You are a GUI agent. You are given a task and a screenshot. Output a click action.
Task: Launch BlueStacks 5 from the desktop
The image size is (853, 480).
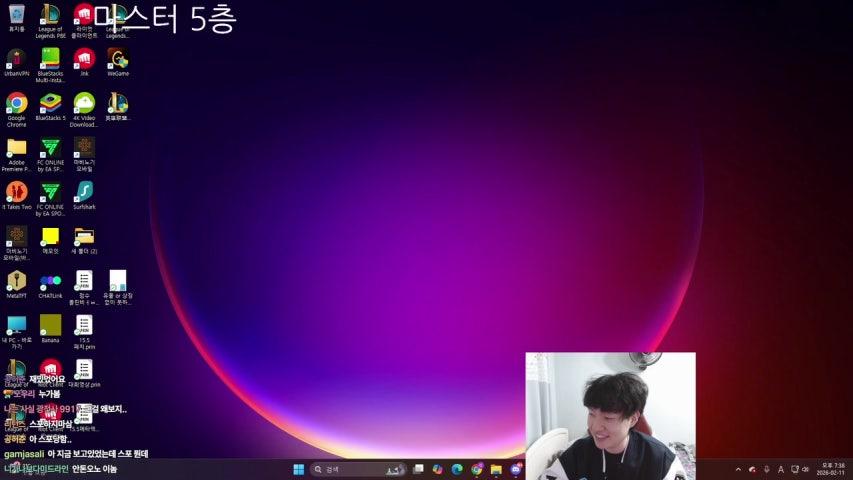(x=50, y=102)
